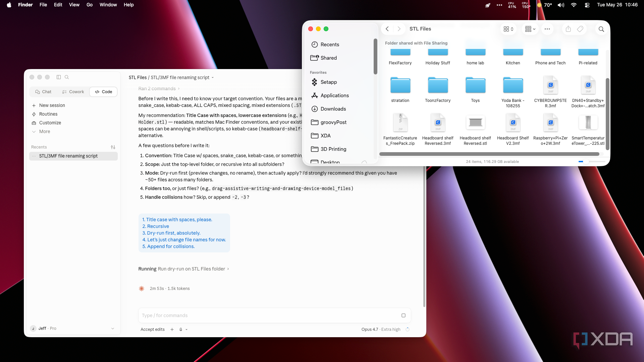This screenshot has height=362, width=644.
Task: Open the session title dropdown chevron
Action: click(213, 77)
